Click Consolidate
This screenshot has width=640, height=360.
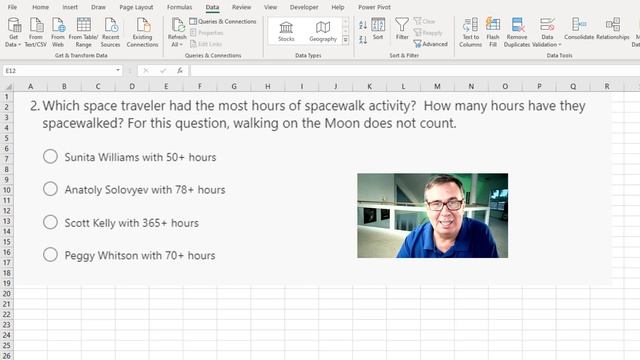click(579, 29)
